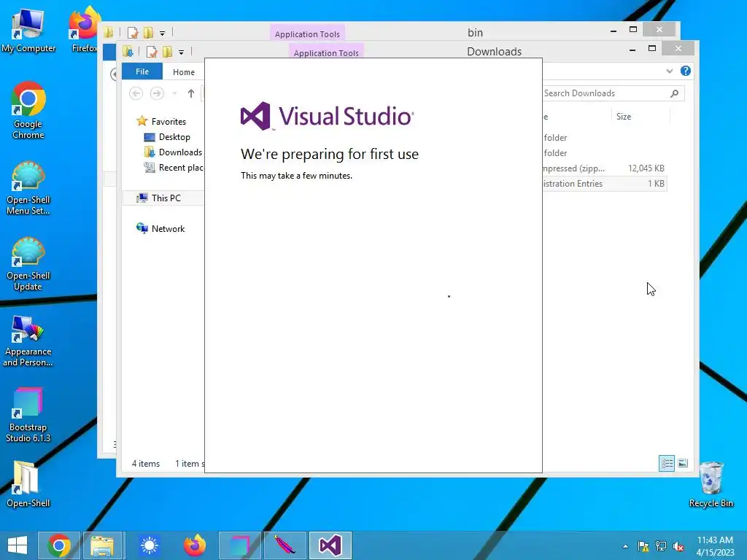Open the taskbar clock showing 11:43 AM
The width and height of the screenshot is (747, 560).
pyautogui.click(x=715, y=546)
